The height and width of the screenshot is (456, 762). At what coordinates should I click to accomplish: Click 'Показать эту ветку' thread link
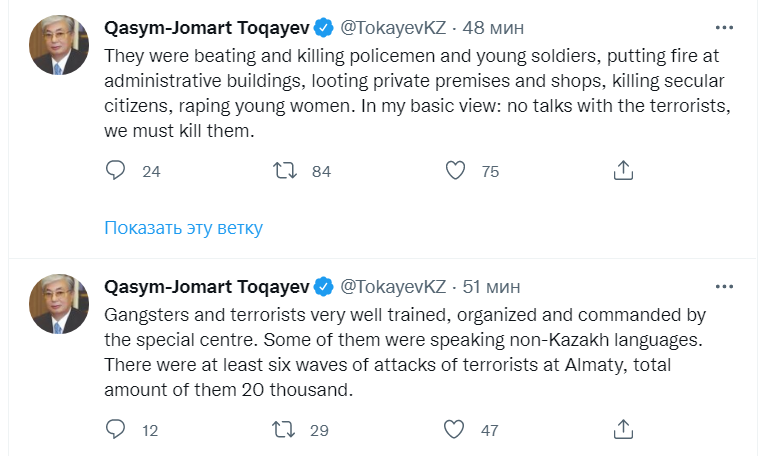point(183,228)
